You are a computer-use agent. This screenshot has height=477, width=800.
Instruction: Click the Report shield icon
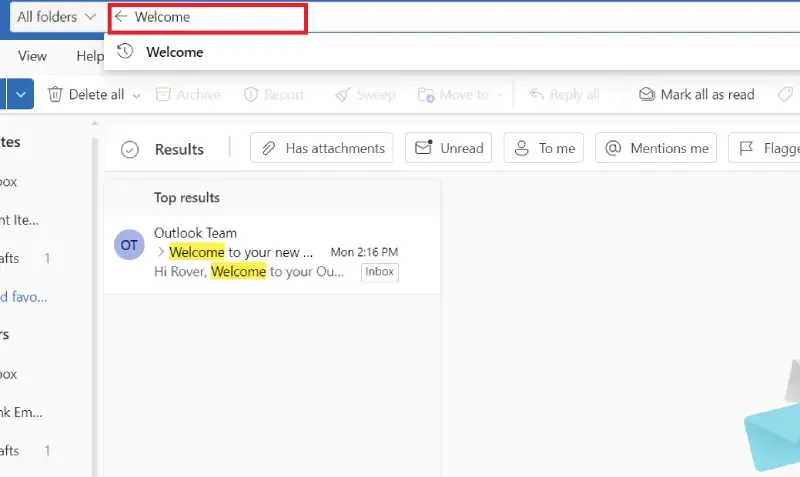pyautogui.click(x=251, y=94)
